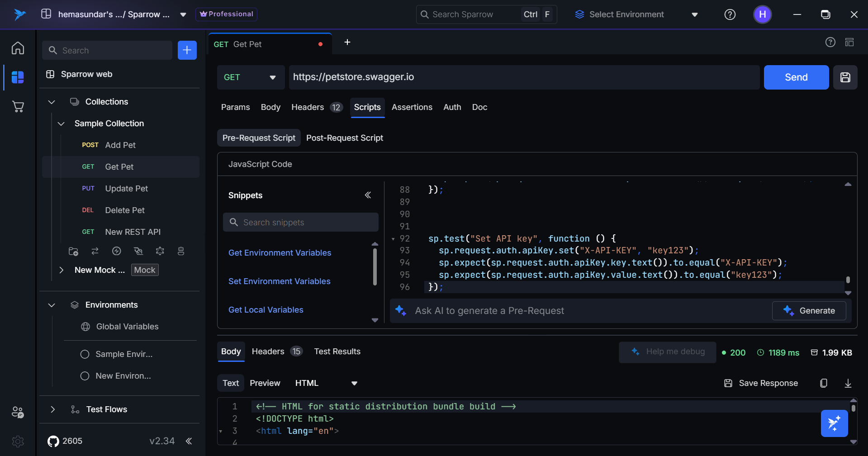Download response with download icon

coord(848,383)
